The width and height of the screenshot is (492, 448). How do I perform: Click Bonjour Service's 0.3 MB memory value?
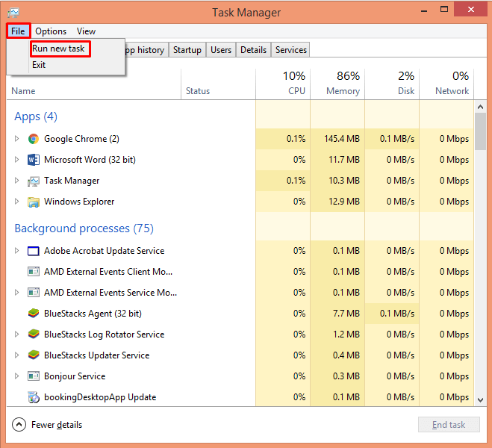(x=346, y=376)
